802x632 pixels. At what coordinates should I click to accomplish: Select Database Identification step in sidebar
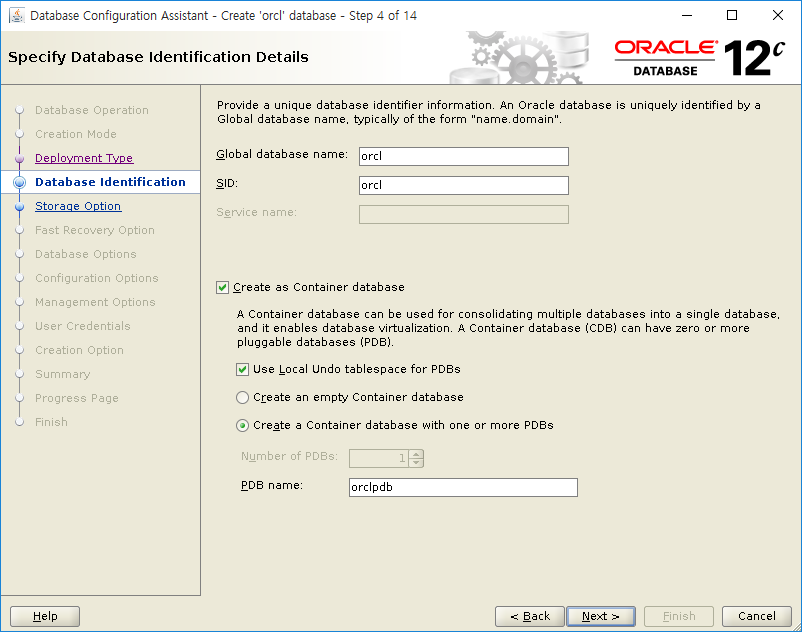(x=110, y=182)
